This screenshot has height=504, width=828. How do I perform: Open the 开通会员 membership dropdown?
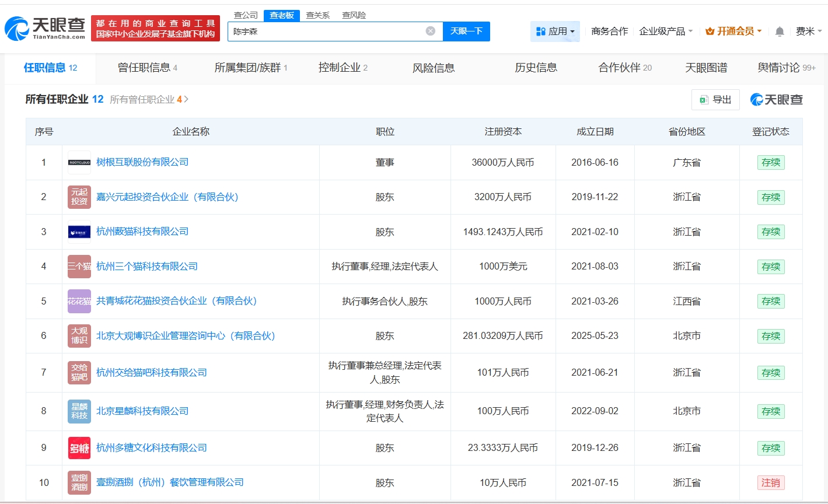click(x=733, y=32)
